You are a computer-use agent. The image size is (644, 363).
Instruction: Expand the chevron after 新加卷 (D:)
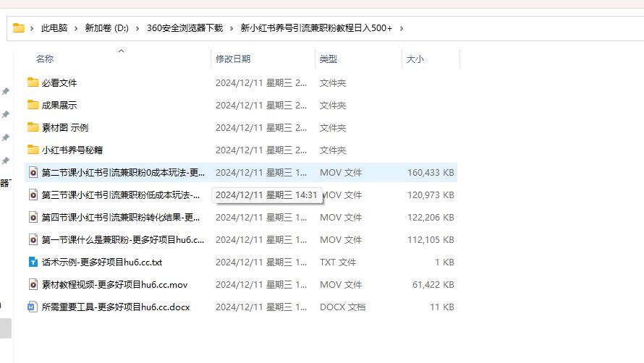coord(137,28)
